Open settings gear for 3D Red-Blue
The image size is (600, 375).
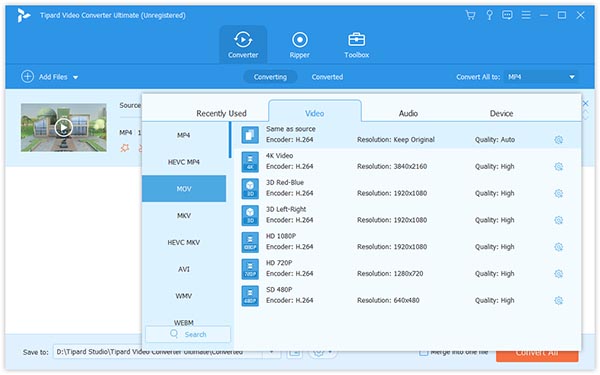coord(559,193)
